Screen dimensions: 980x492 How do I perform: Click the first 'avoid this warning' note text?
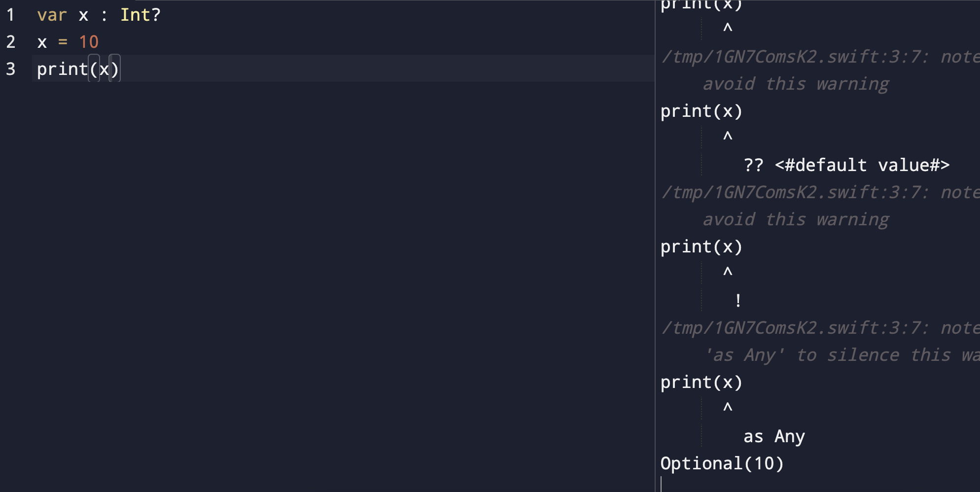(x=796, y=84)
